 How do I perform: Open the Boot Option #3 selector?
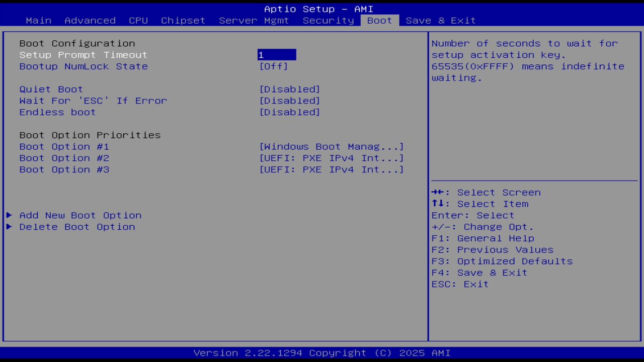332,169
